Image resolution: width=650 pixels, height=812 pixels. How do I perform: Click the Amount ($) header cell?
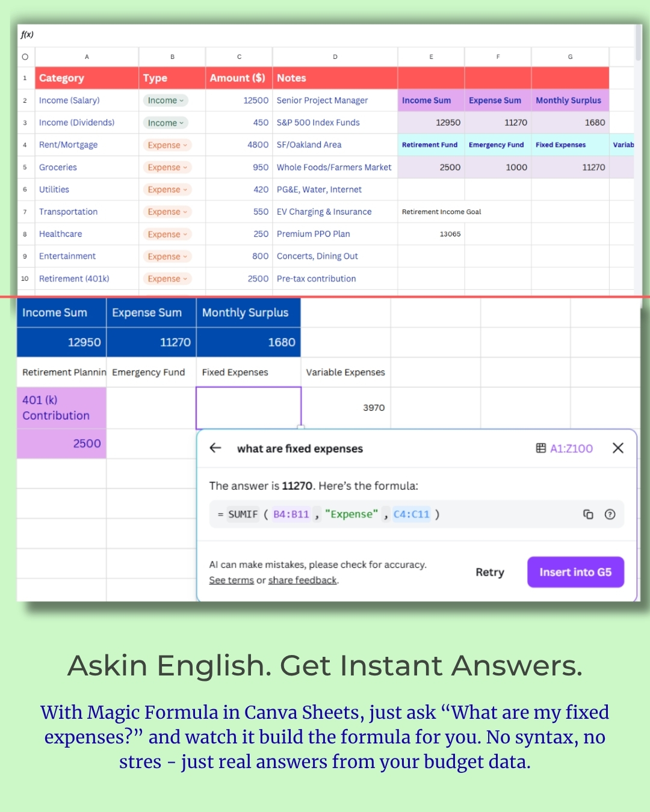coord(239,78)
